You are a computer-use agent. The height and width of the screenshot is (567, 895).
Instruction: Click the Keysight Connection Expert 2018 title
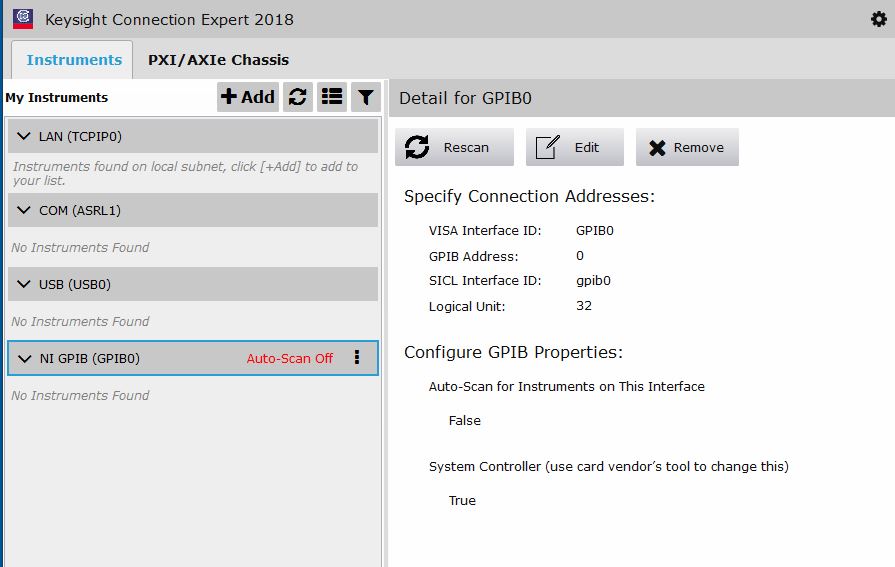click(x=170, y=19)
